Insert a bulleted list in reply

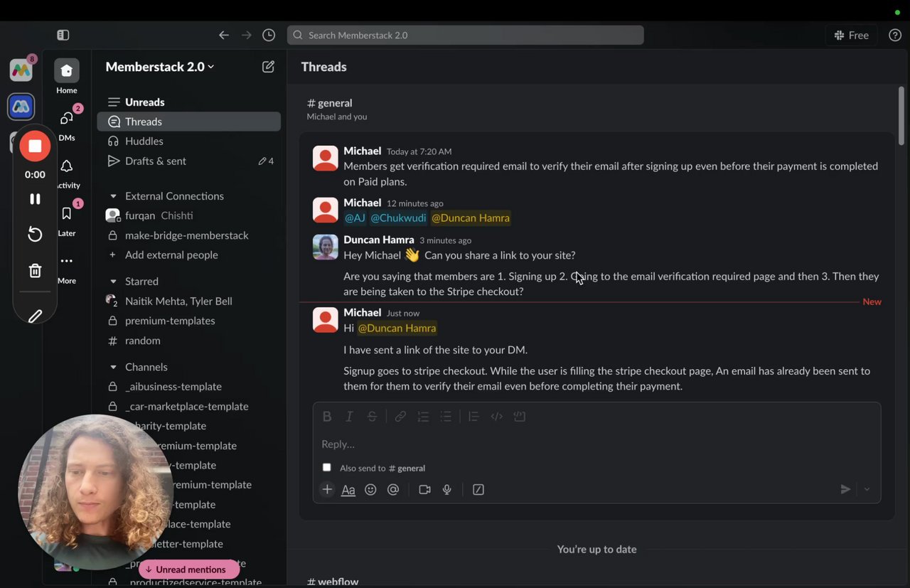(446, 417)
